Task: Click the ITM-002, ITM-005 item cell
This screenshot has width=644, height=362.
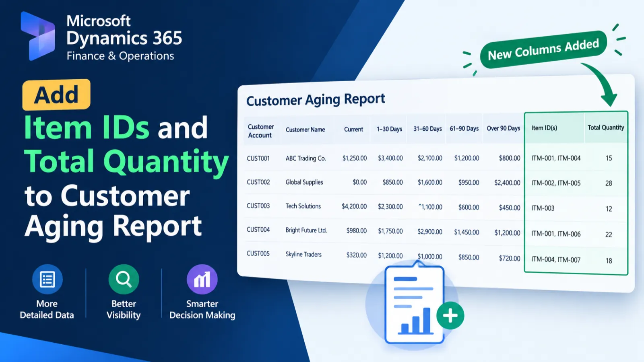Action: [x=556, y=183]
